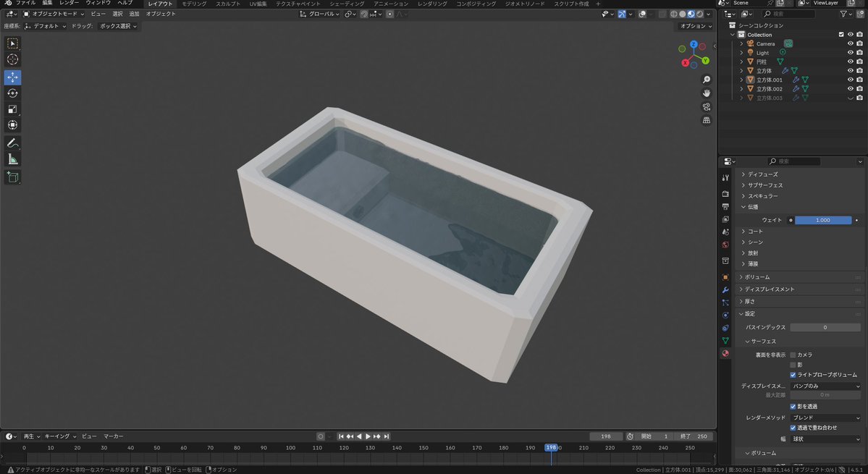Open the ボックス選択 drag dropdown

point(118,26)
